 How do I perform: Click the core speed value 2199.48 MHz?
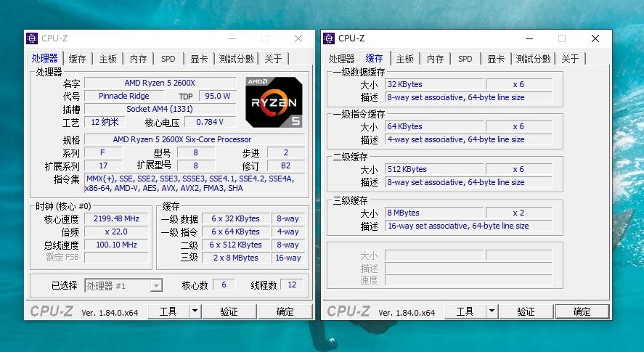tap(116, 218)
